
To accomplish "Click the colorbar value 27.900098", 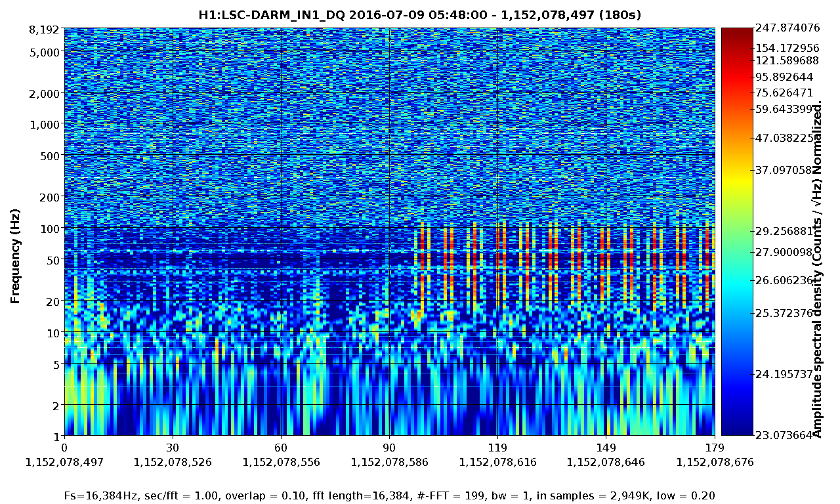I will [x=785, y=253].
